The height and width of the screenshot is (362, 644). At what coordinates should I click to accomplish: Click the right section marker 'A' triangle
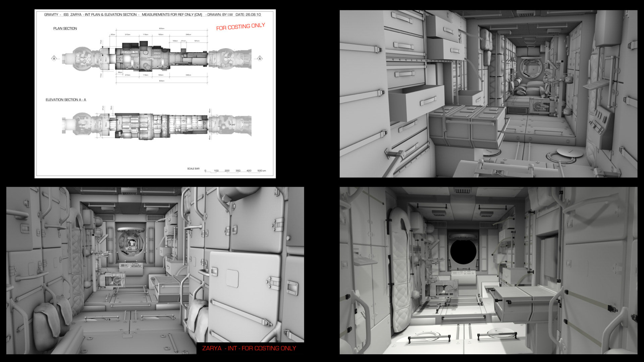click(260, 58)
